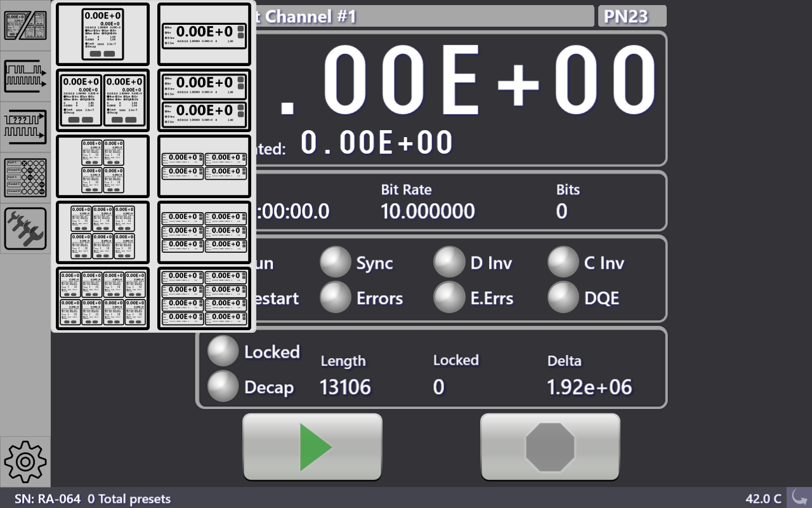Viewport: 812px width, 508px height.
Task: Open the instrument tools wrench icon
Action: pos(25,227)
